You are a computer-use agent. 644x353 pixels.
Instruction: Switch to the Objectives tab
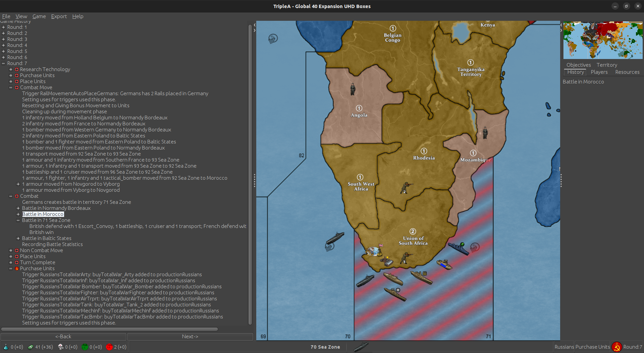point(579,65)
